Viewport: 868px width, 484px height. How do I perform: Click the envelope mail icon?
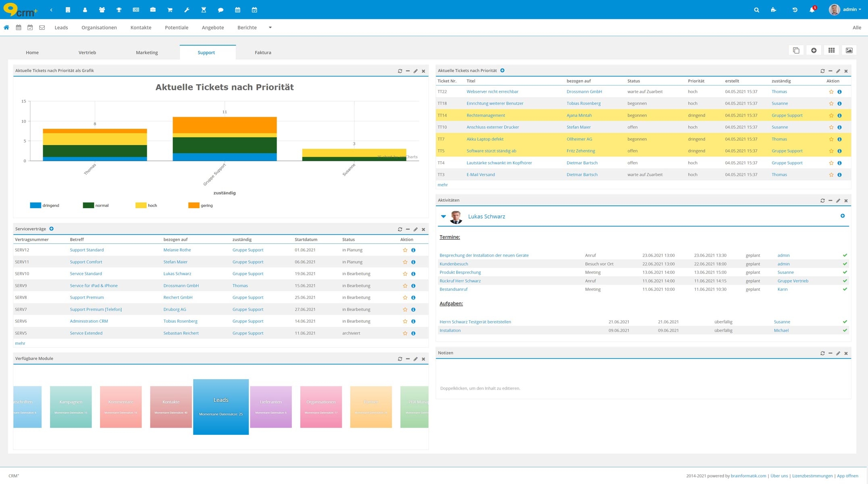pos(42,27)
